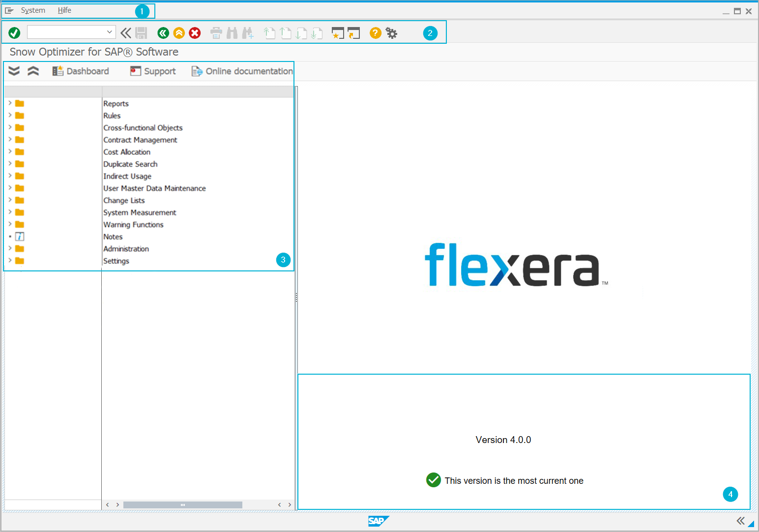Click the green Enter checkmark icon
Image resolution: width=759 pixels, height=532 pixels.
pyautogui.click(x=14, y=33)
